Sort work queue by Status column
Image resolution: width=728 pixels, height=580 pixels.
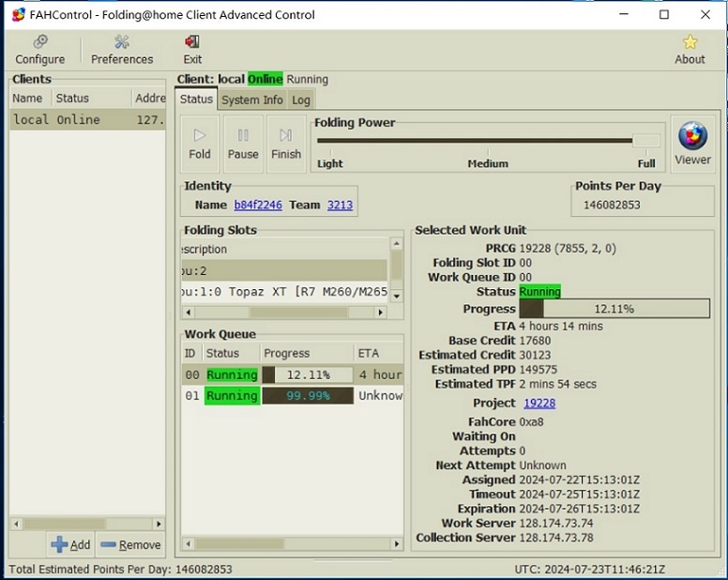[231, 354]
